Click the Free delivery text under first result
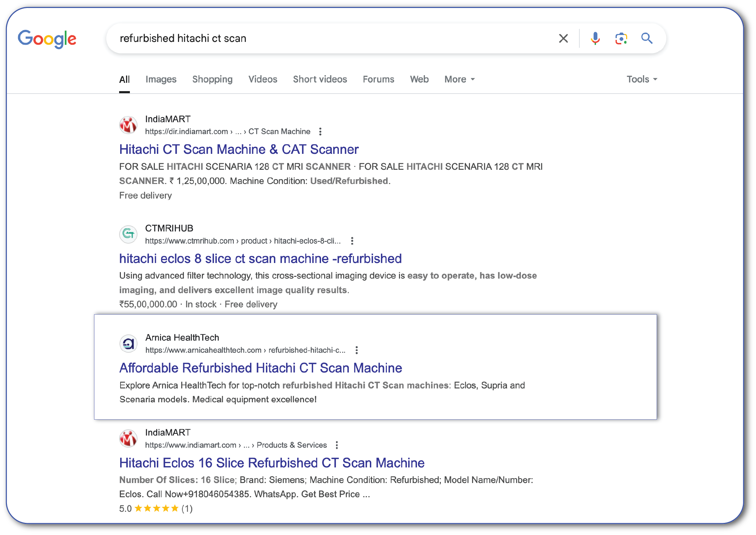Viewport: 756px width, 535px height. (x=145, y=195)
